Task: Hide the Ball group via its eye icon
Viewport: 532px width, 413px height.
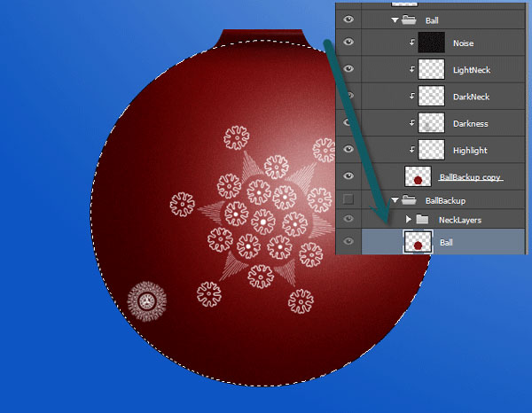Action: click(348, 19)
